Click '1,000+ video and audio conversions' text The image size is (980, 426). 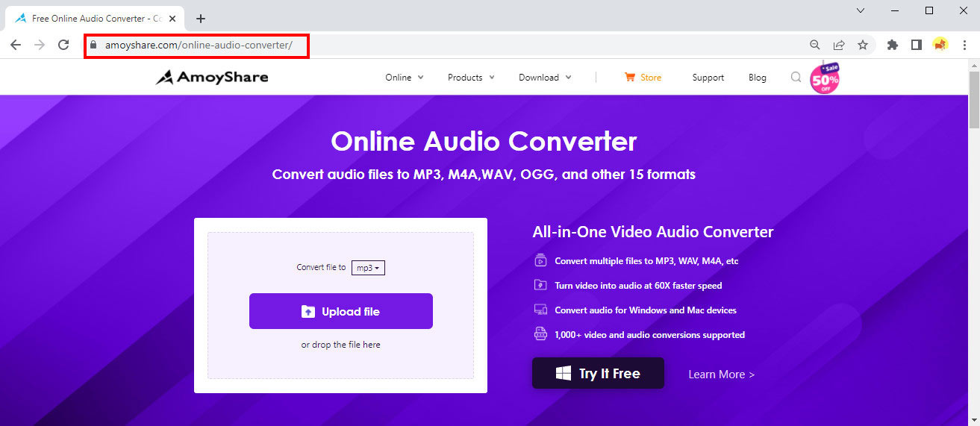click(x=649, y=335)
